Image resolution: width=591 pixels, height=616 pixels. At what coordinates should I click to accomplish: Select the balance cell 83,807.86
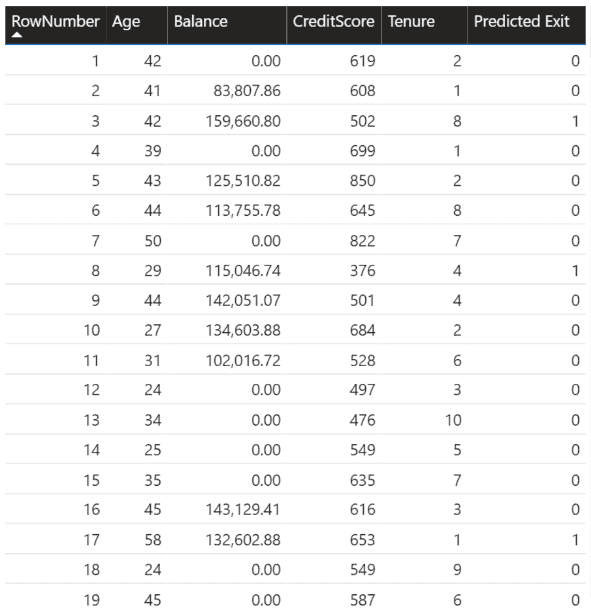(x=247, y=91)
